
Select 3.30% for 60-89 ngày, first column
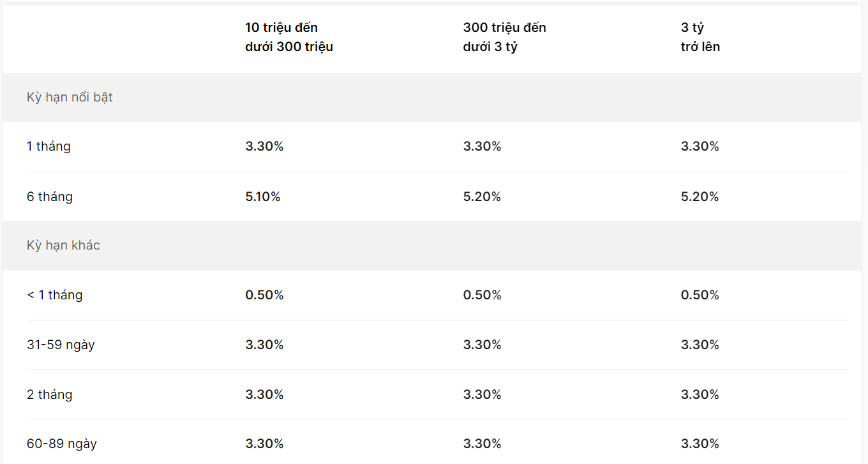(264, 444)
